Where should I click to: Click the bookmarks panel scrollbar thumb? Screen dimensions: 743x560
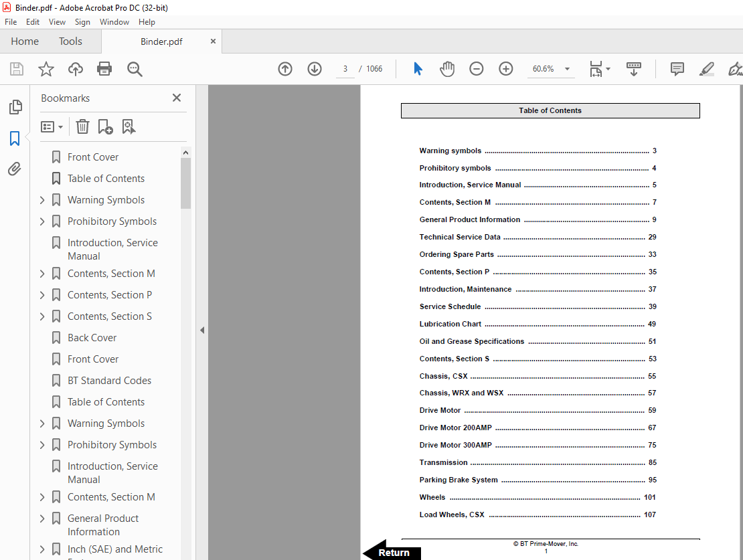tap(185, 183)
